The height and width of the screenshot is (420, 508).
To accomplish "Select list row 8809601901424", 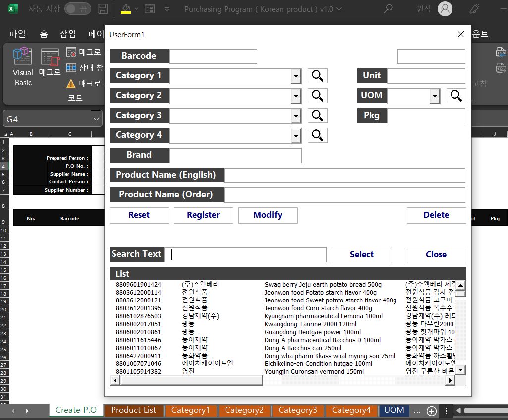I will click(282, 285).
